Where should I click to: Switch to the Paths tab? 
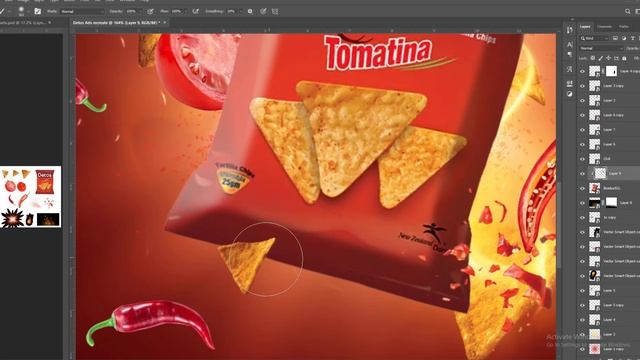point(624,27)
